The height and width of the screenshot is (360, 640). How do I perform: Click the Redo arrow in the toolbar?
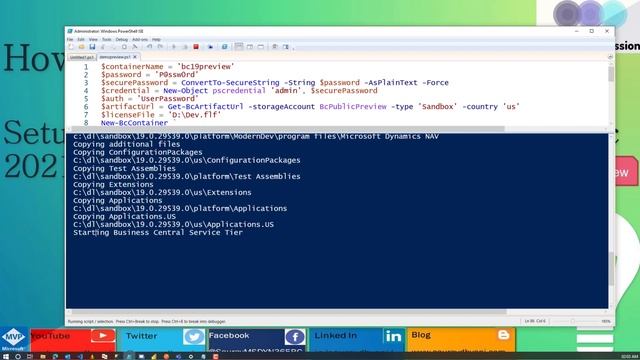160,47
